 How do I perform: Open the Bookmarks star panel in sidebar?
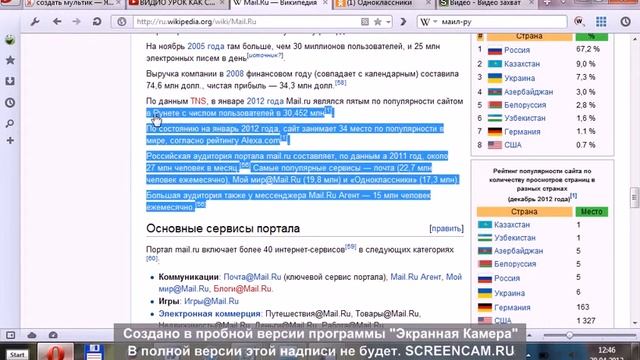pos(10,60)
